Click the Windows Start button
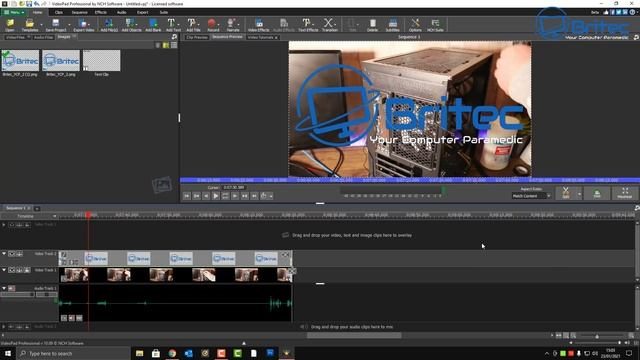Viewport: 640px width, 360px height. tap(8, 353)
